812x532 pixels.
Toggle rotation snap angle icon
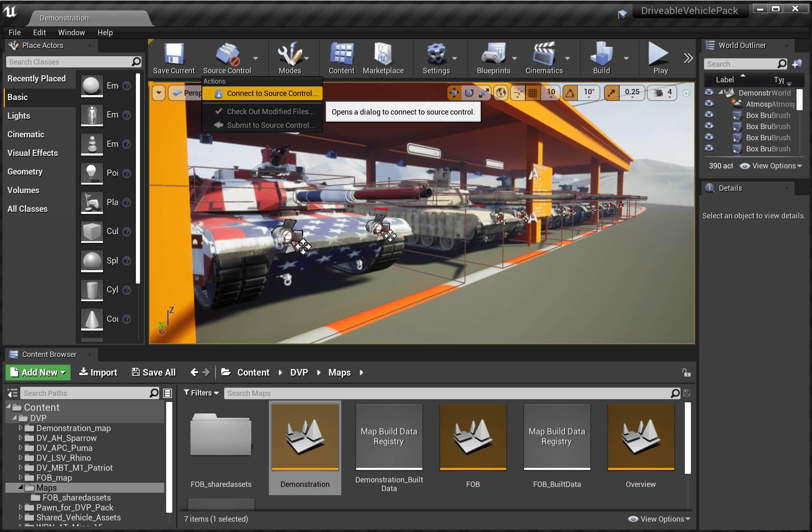tap(570, 93)
